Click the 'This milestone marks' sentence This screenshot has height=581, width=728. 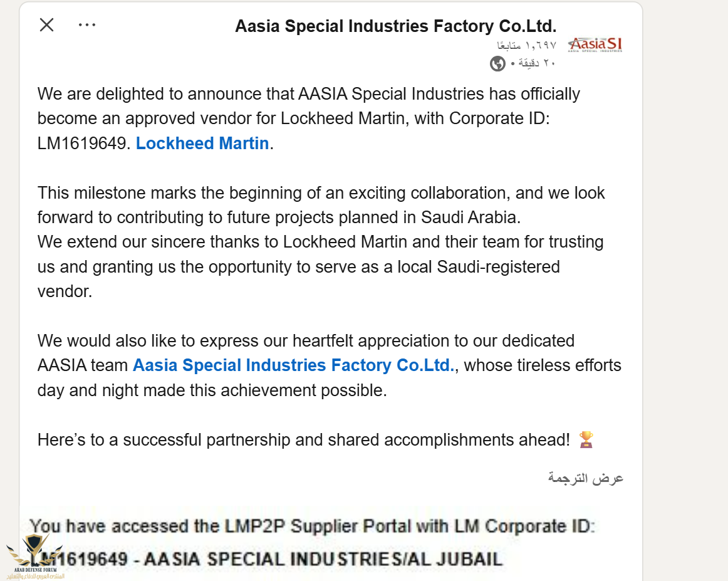tap(321, 205)
